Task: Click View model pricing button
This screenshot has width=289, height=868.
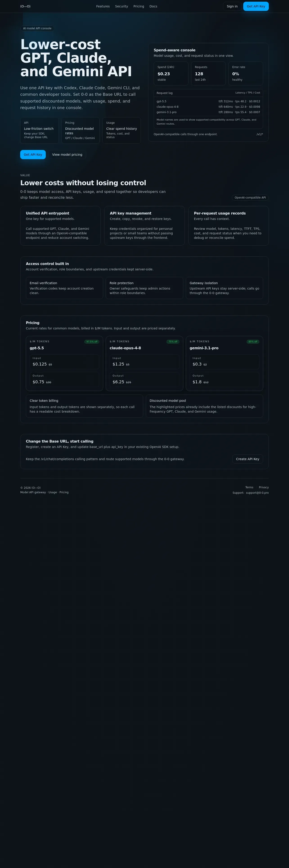Action: (x=67, y=155)
